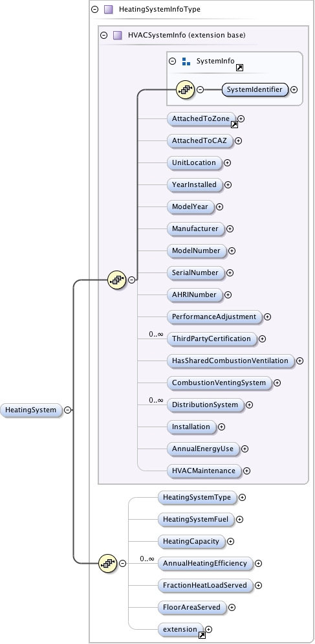Click the purple HVACSystemInfo type icon
Image resolution: width=315 pixels, height=644 pixels.
(118, 36)
